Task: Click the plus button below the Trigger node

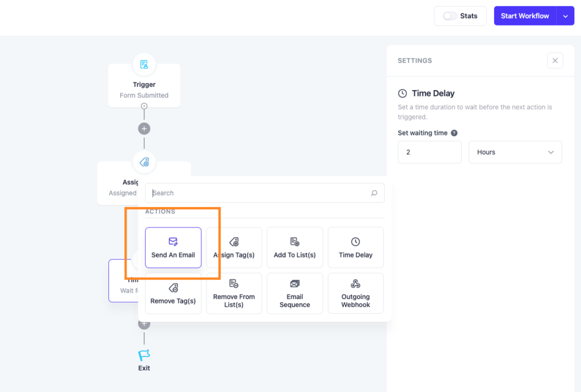Action: click(x=144, y=129)
